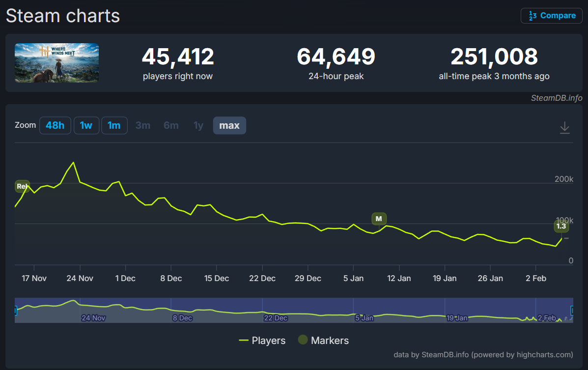Click the Steam charts heading

[x=63, y=16]
